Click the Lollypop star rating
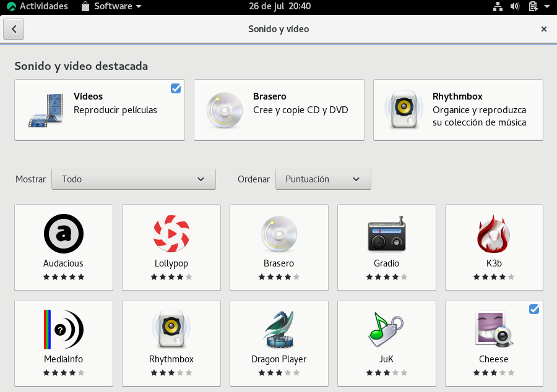557x392 pixels. pos(171,277)
